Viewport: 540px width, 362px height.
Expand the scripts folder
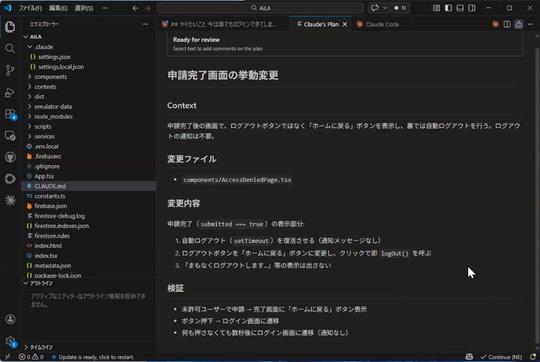[x=29, y=126]
